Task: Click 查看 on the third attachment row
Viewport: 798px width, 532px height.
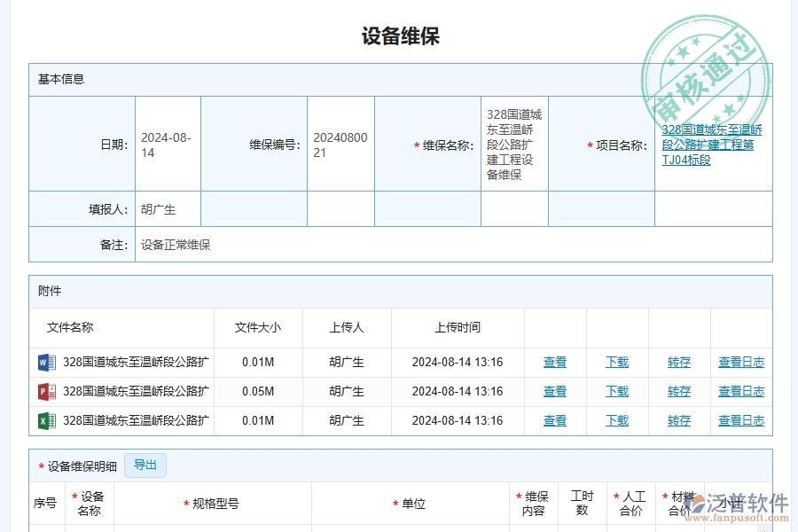Action: (x=555, y=420)
